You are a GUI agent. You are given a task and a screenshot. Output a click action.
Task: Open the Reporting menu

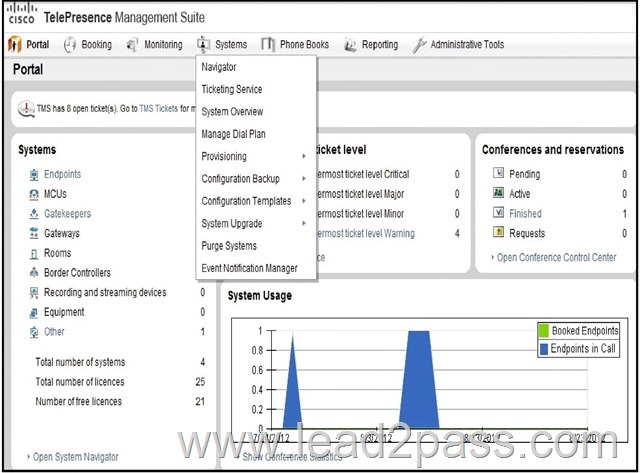[x=380, y=44]
